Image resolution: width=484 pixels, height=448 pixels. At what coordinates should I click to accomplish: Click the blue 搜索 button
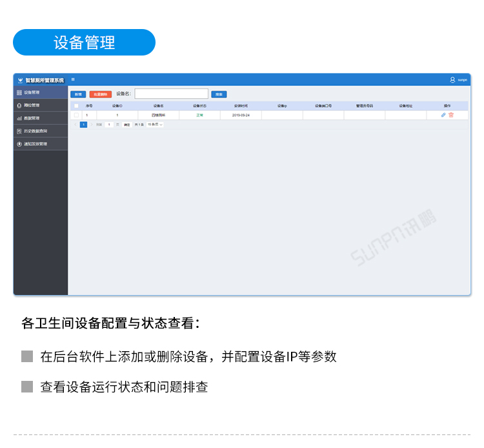click(219, 94)
